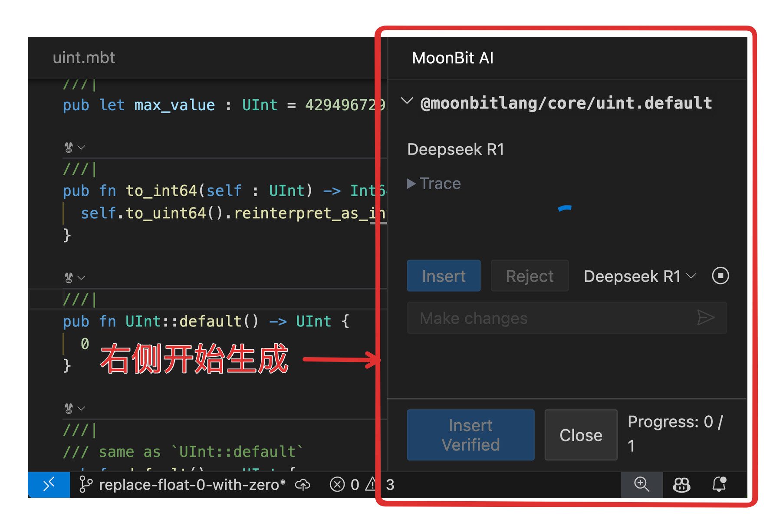Open the errors count in status bar

click(x=344, y=484)
